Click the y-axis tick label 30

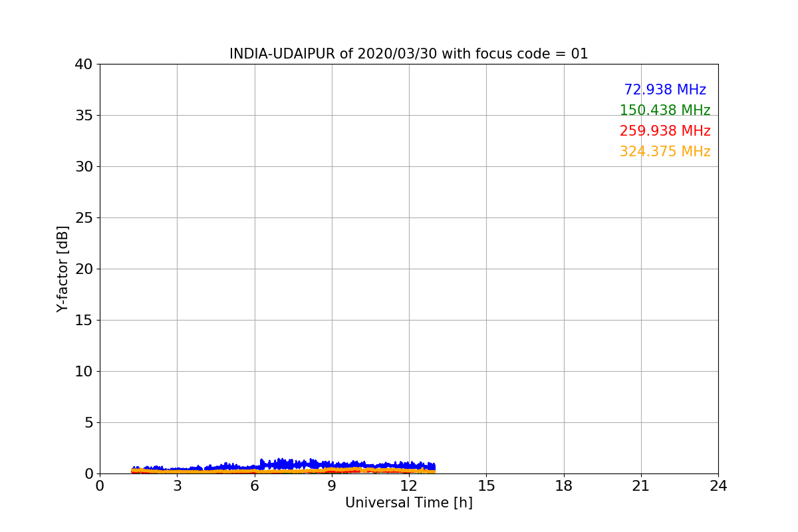(83, 167)
